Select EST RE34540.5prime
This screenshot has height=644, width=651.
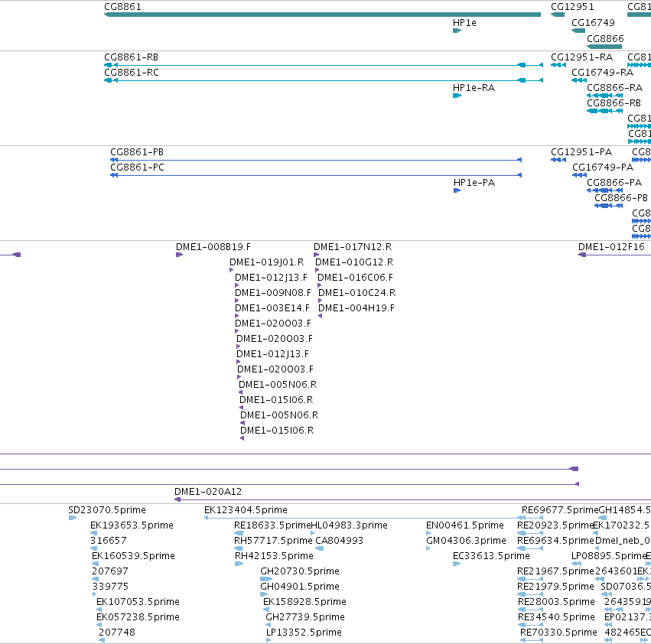[556, 618]
